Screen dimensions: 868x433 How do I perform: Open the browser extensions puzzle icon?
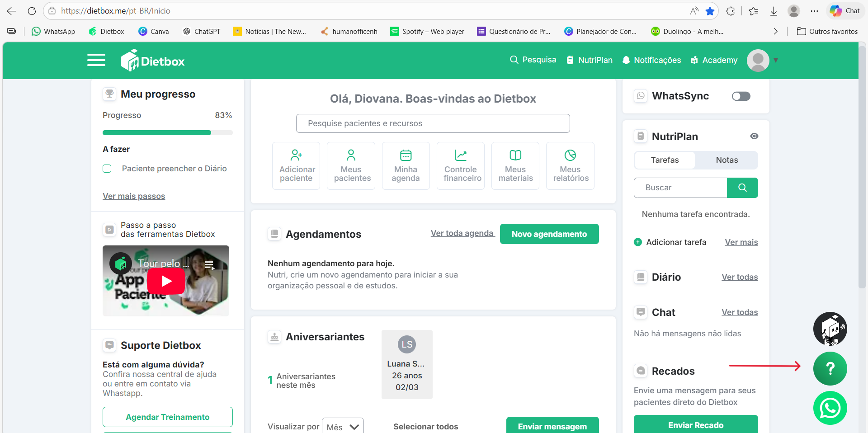coord(731,11)
